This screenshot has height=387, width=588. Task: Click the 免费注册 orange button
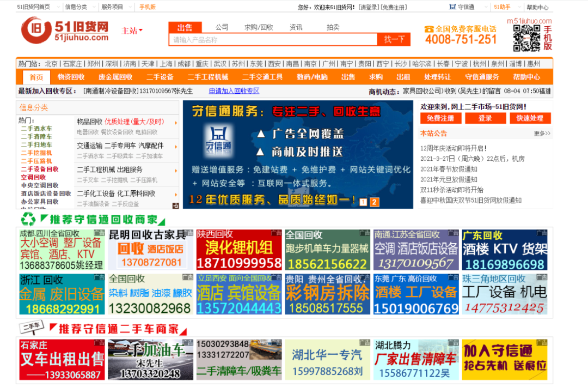pos(440,118)
